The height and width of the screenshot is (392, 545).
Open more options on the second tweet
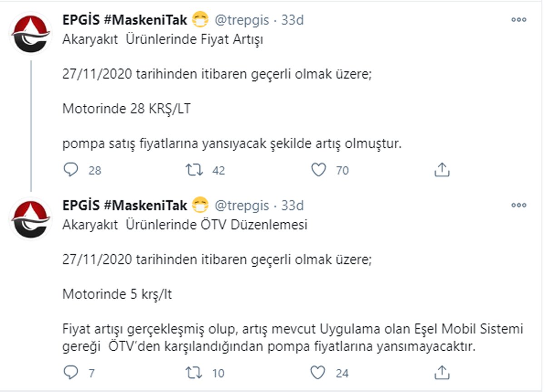click(519, 205)
